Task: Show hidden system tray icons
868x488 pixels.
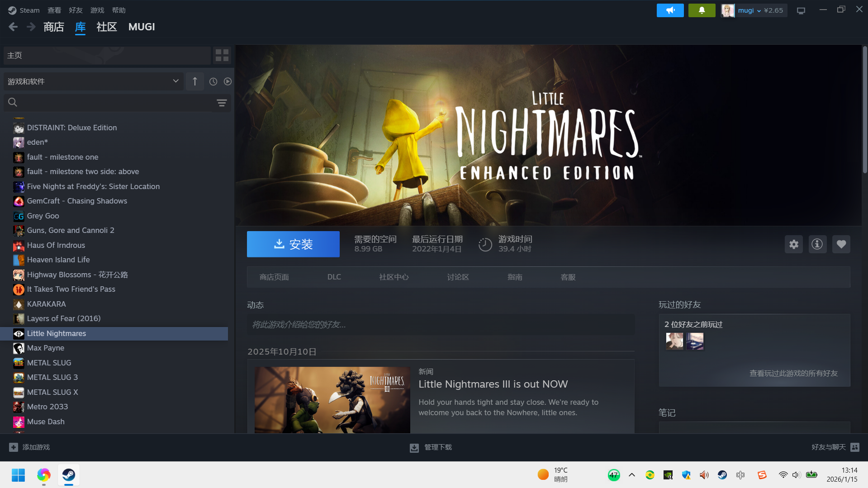Action: (x=632, y=475)
